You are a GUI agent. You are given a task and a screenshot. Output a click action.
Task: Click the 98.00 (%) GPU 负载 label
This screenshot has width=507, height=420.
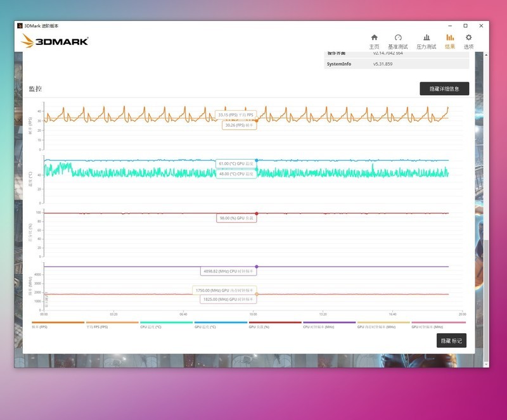(x=236, y=219)
